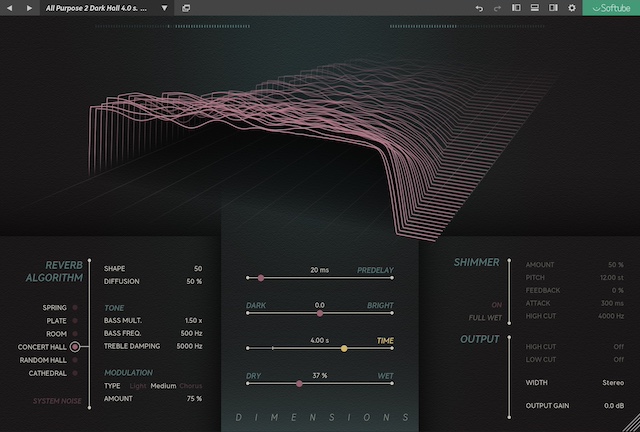
Task: Click the preset copy/window icon
Action: (x=186, y=8)
